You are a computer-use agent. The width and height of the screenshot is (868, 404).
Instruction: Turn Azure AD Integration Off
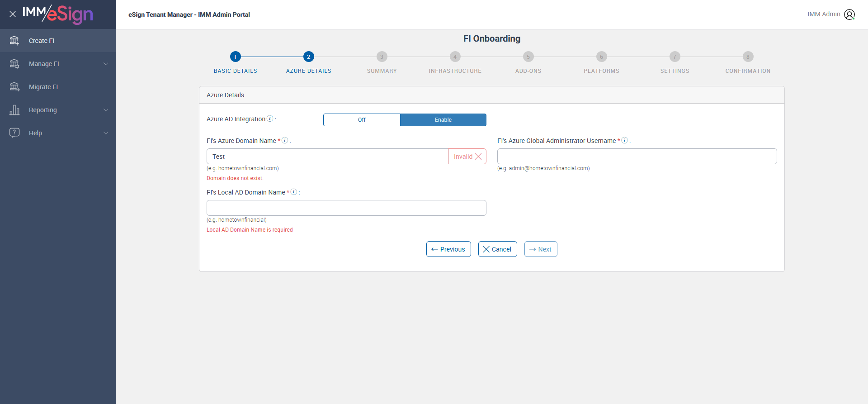[x=362, y=120]
